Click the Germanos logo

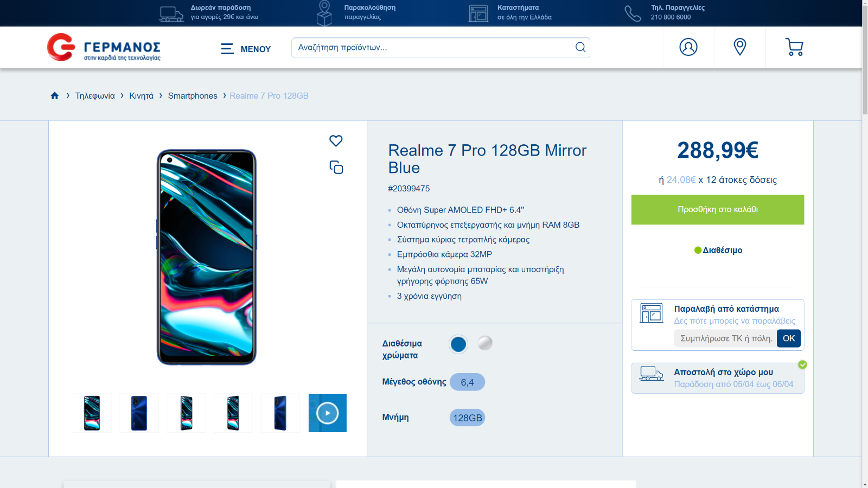click(x=104, y=47)
